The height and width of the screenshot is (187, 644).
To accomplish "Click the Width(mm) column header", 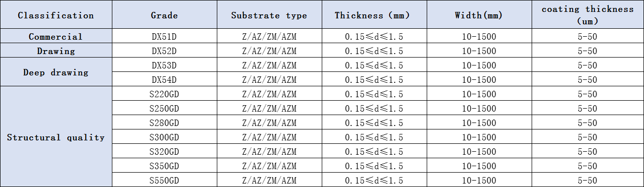I will point(479,15).
